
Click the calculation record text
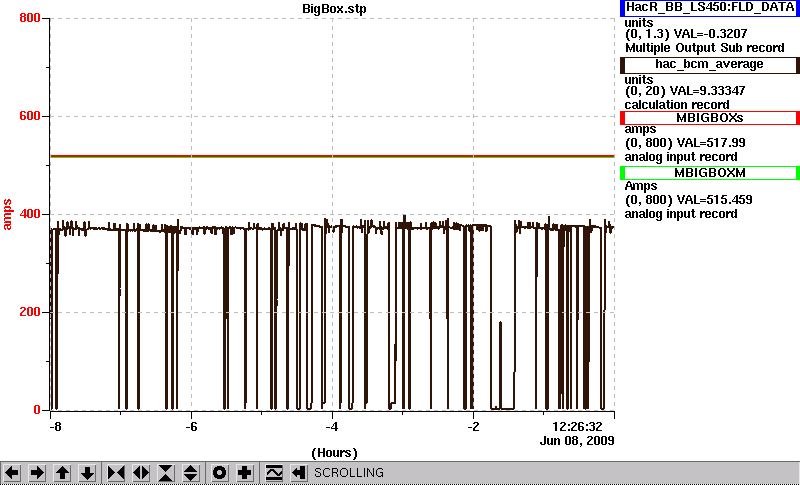tap(677, 105)
